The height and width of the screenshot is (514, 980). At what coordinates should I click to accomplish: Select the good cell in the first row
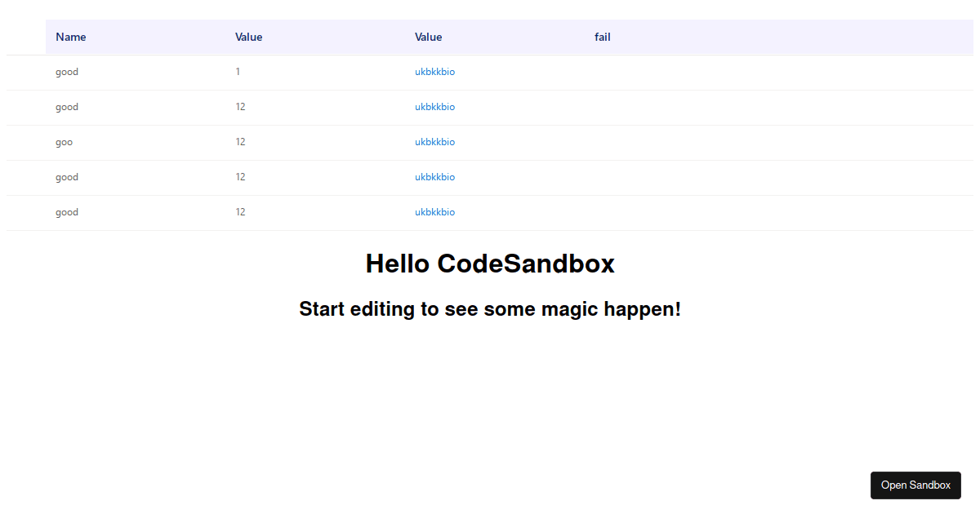67,72
